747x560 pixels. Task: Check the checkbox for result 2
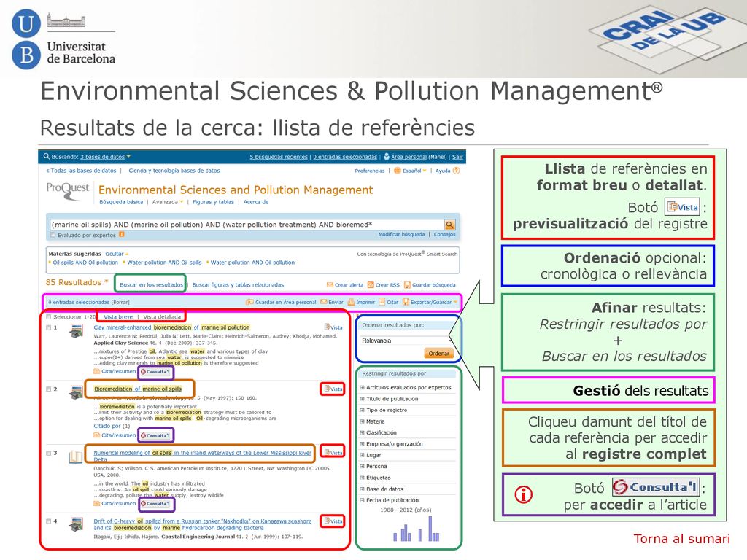(x=49, y=389)
